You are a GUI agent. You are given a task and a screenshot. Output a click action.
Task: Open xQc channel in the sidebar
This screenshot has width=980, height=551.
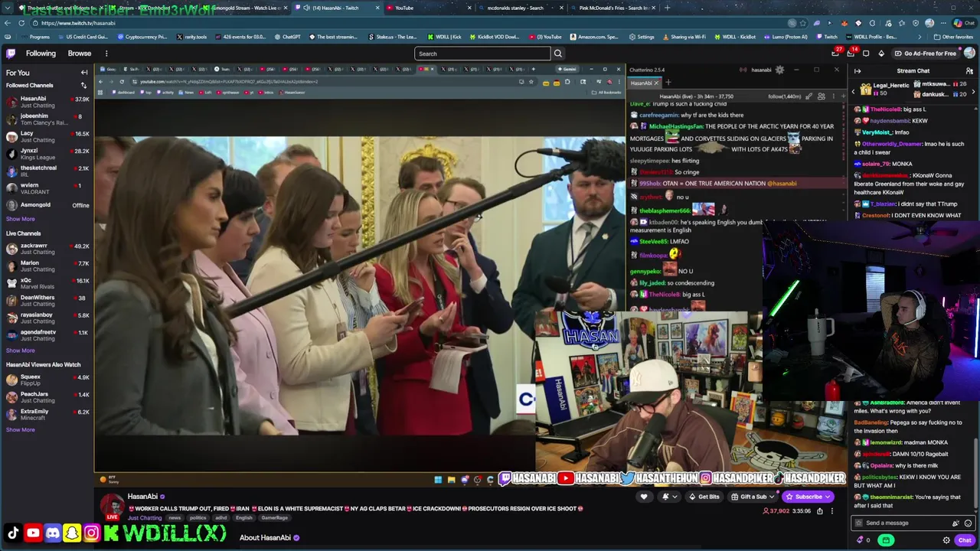(x=47, y=283)
